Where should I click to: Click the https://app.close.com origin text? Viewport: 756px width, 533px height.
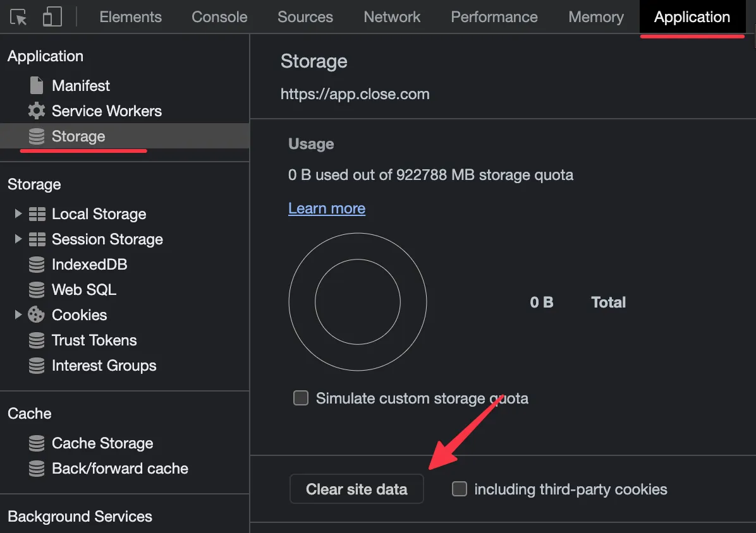(355, 94)
